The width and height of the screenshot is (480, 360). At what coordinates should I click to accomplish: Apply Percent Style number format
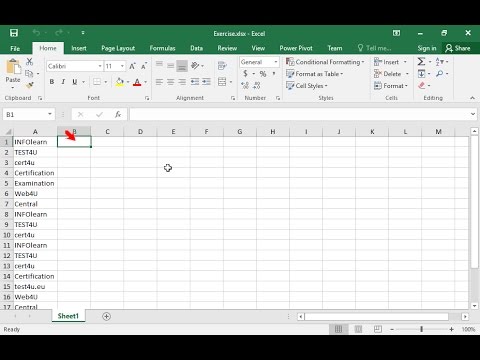(x=263, y=74)
